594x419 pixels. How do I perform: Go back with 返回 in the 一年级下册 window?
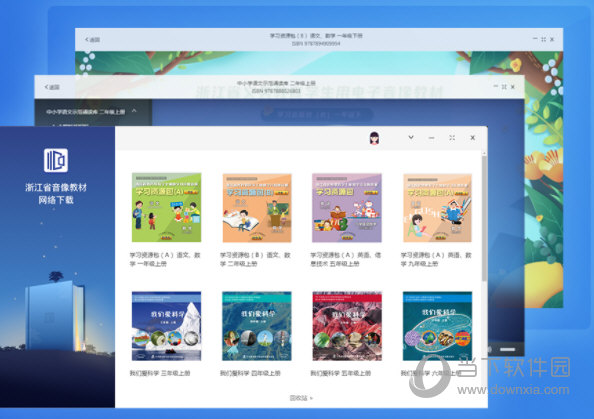point(92,39)
